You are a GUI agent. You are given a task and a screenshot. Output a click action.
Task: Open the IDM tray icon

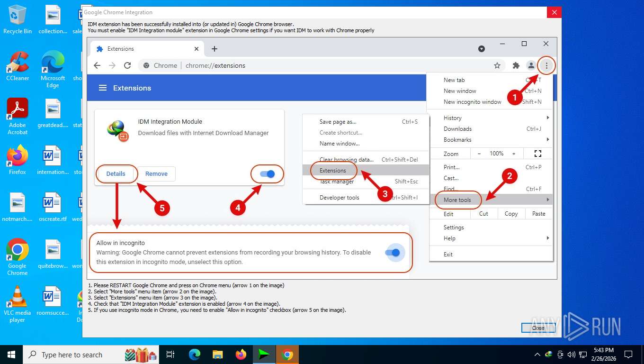coord(549,355)
